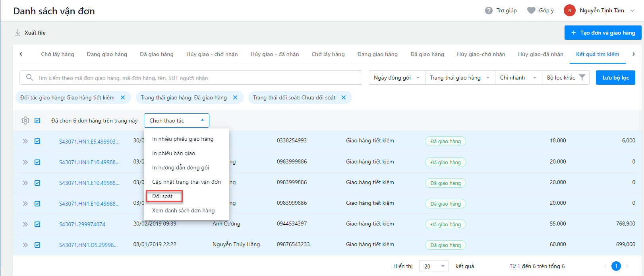Image resolution: width=644 pixels, height=276 pixels.
Task: Switch to the Hủy giao - chờ nhận tab
Action: (x=212, y=54)
